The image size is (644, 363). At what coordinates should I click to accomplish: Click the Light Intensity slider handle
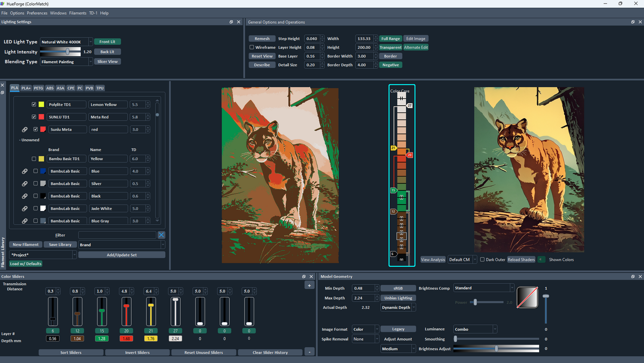tap(67, 52)
